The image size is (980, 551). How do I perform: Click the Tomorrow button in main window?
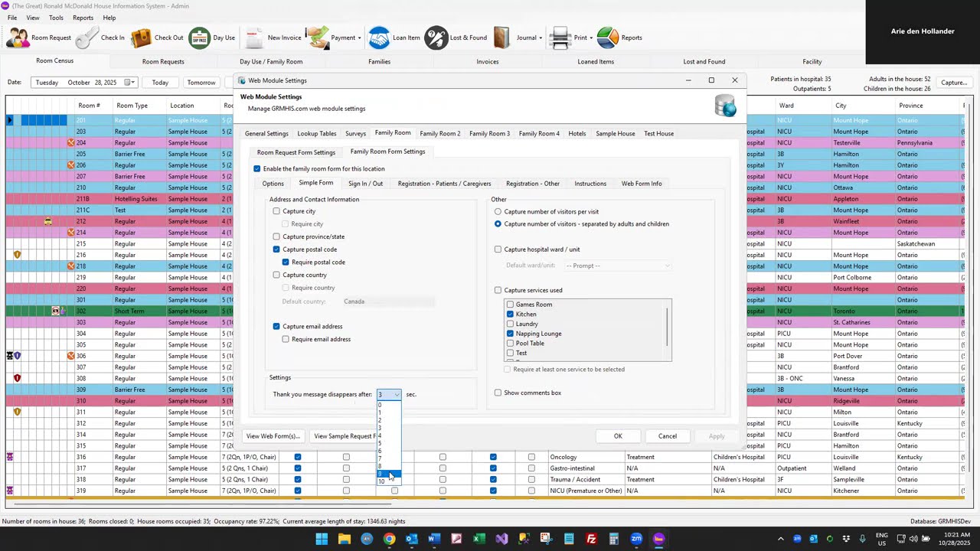click(201, 83)
